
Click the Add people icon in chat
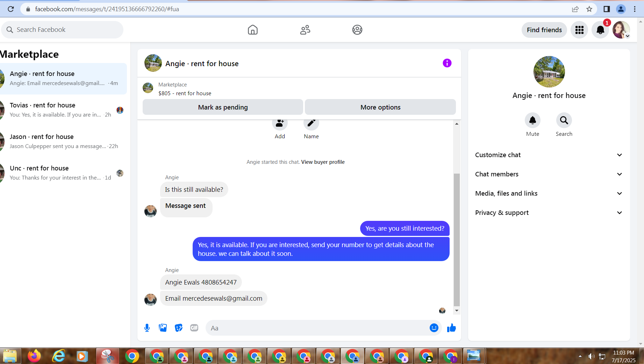tap(280, 124)
